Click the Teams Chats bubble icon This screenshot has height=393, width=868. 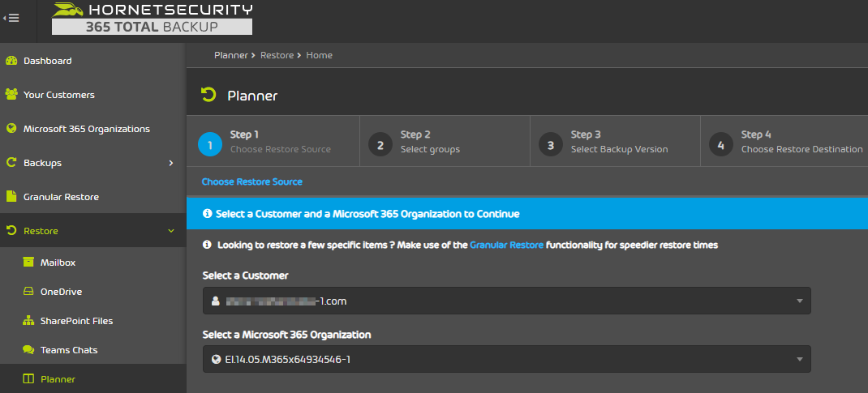coord(28,350)
